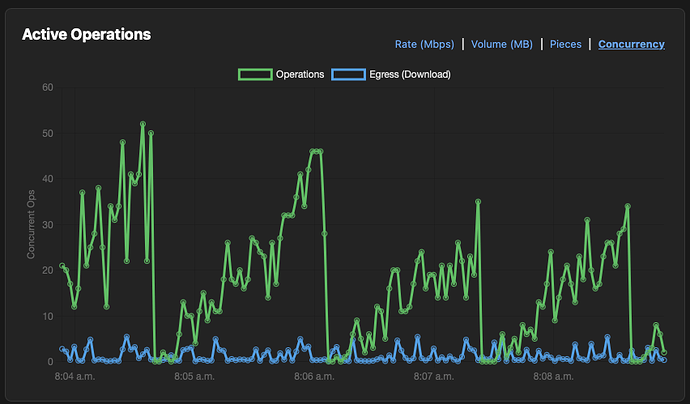The height and width of the screenshot is (404, 690).
Task: Click the first green Operations data point
Action: 62,266
